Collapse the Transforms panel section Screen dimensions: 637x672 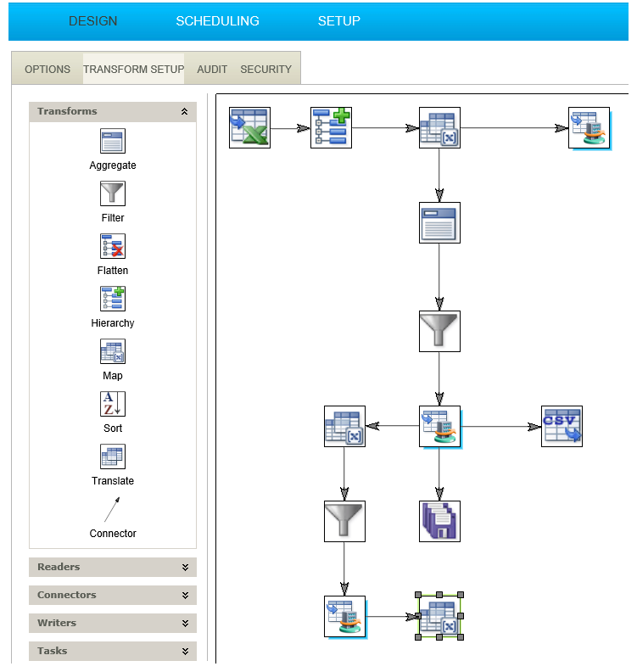[184, 112]
